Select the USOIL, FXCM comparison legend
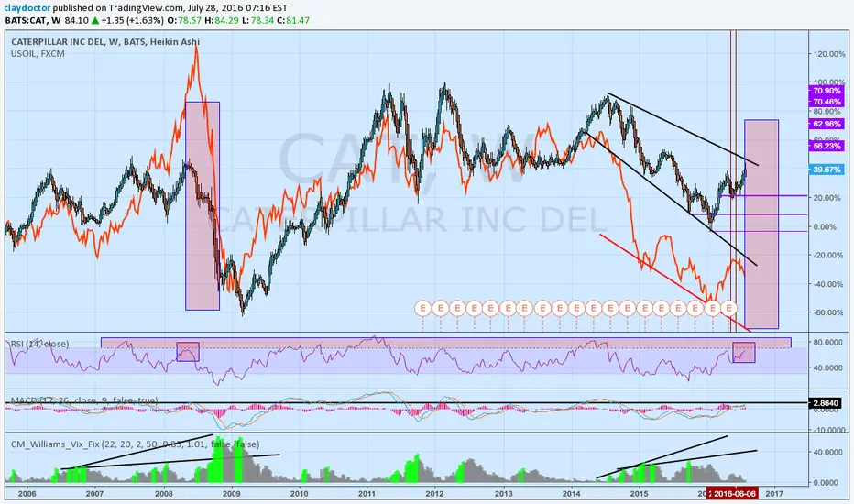The image size is (854, 504). click(x=38, y=54)
